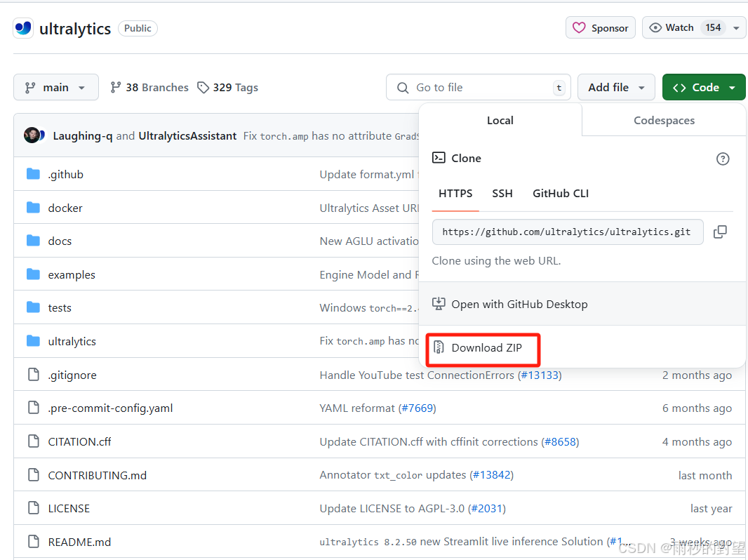The height and width of the screenshot is (560, 748).
Task: Click Download ZIP option
Action: [486, 348]
